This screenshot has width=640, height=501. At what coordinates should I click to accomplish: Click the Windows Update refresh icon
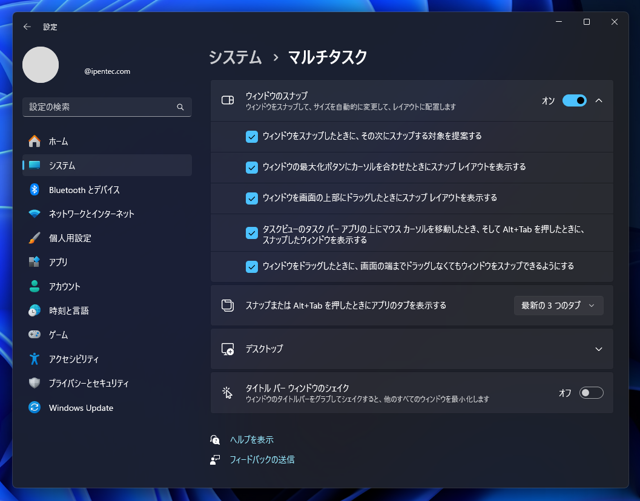[34, 407]
